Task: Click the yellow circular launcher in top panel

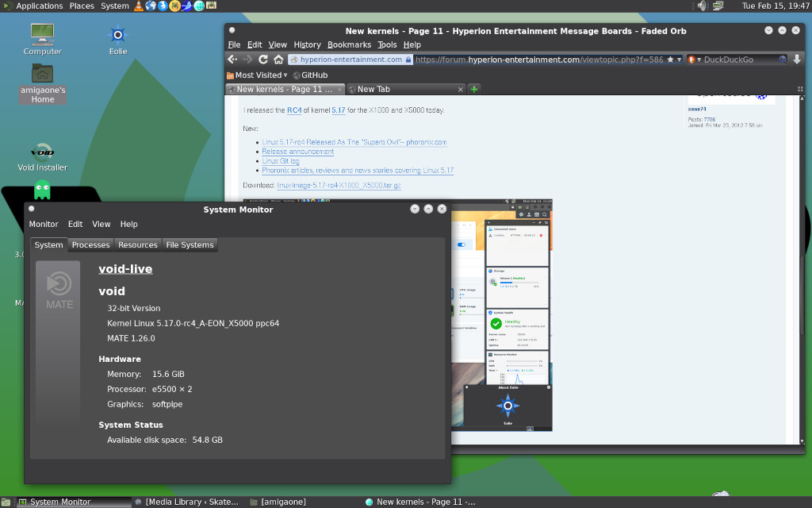Action: coord(174,6)
